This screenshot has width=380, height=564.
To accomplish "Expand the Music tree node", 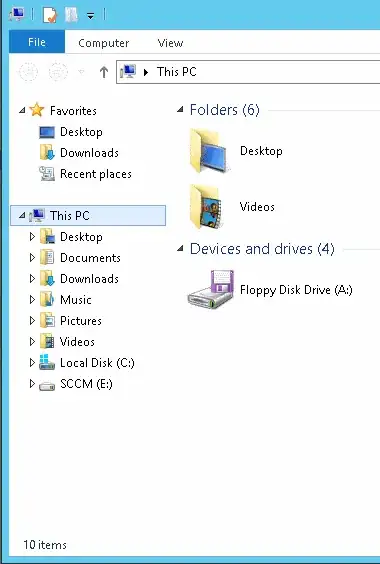I will coord(32,299).
